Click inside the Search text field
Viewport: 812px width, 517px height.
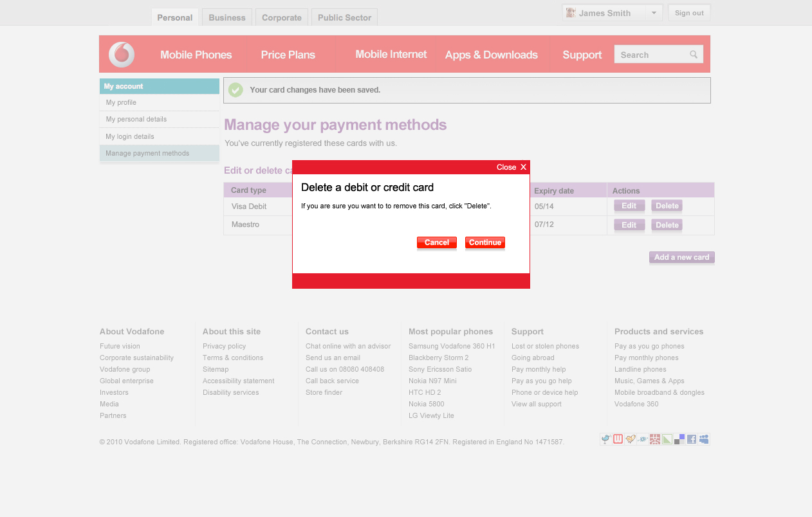point(651,55)
